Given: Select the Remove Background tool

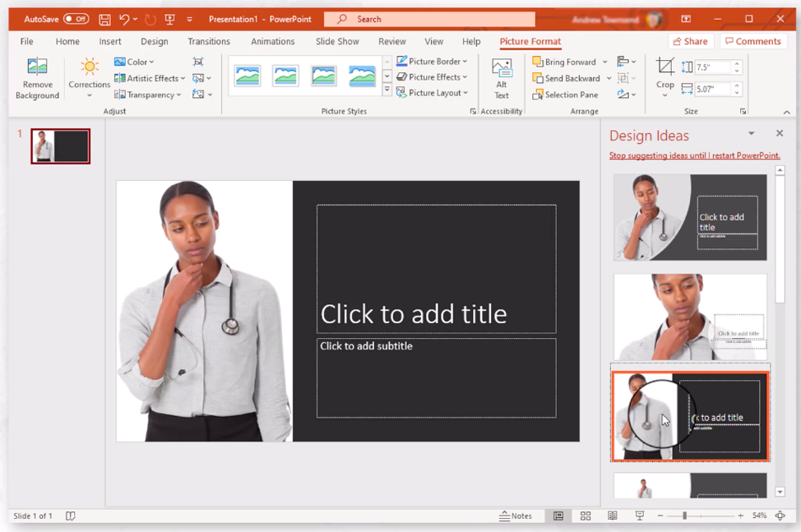Looking at the screenshot, I should point(36,78).
